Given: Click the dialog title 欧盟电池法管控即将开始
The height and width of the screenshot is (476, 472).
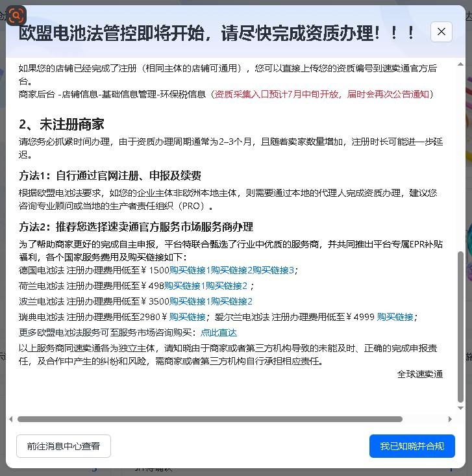Looking at the screenshot, I should point(112,33).
